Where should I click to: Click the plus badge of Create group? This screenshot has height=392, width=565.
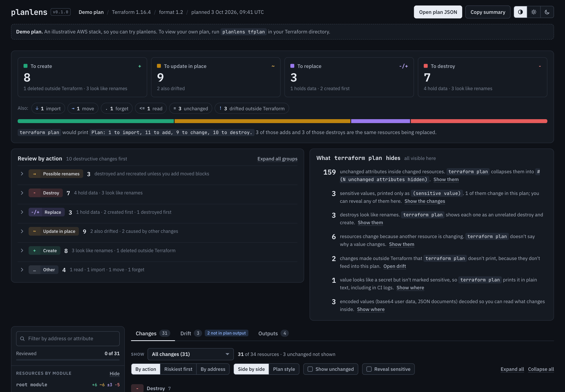35,251
